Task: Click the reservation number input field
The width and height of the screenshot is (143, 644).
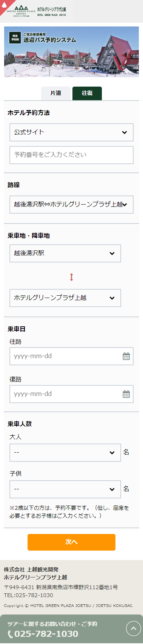Action: click(x=71, y=155)
